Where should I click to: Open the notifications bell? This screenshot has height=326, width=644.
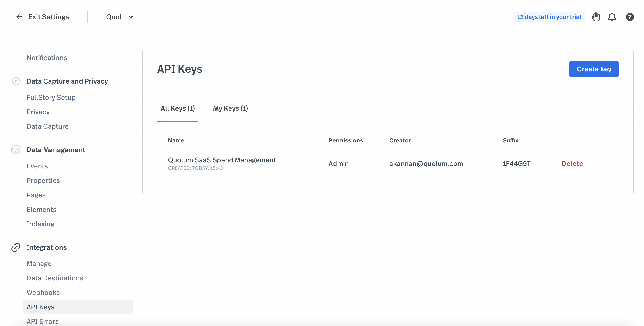[x=612, y=17]
